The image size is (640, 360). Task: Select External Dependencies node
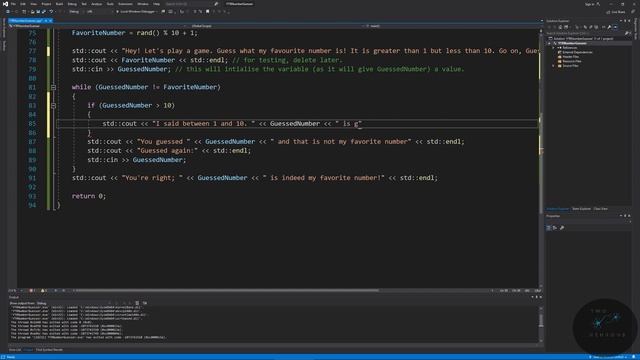tap(577, 52)
